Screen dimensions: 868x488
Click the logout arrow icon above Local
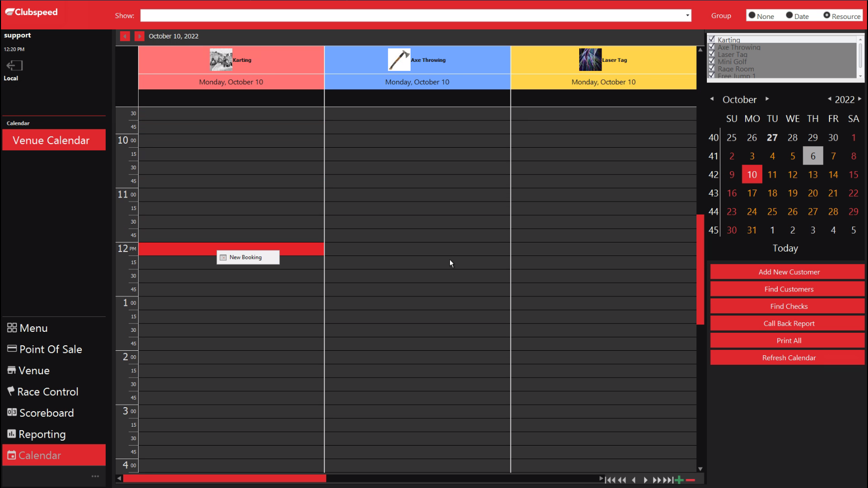pos(14,65)
